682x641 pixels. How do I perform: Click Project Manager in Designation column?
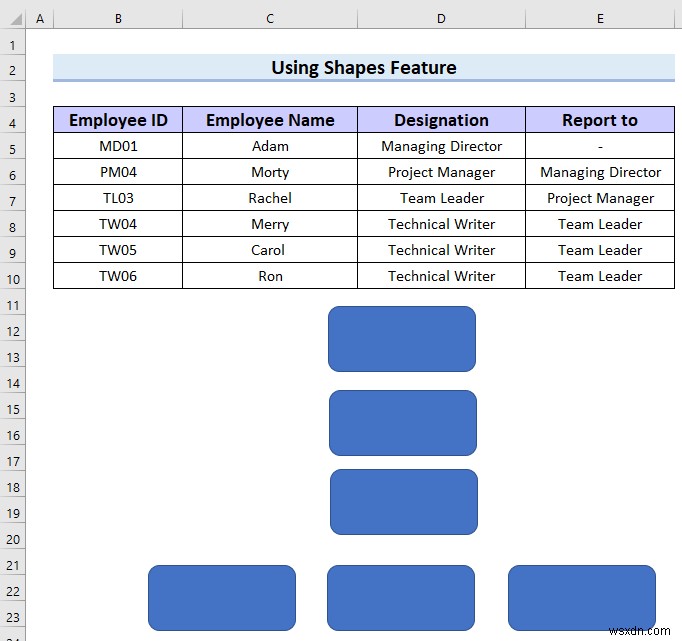(x=441, y=172)
